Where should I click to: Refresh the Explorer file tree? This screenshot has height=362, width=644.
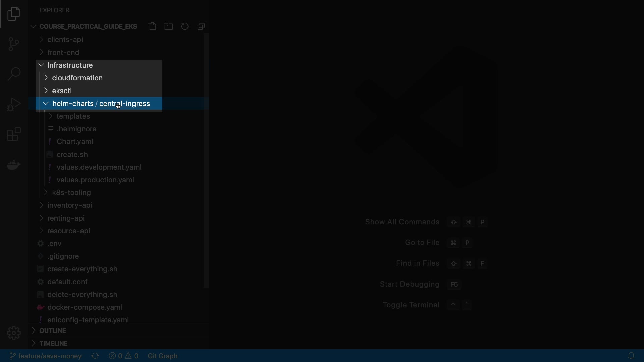(185, 26)
